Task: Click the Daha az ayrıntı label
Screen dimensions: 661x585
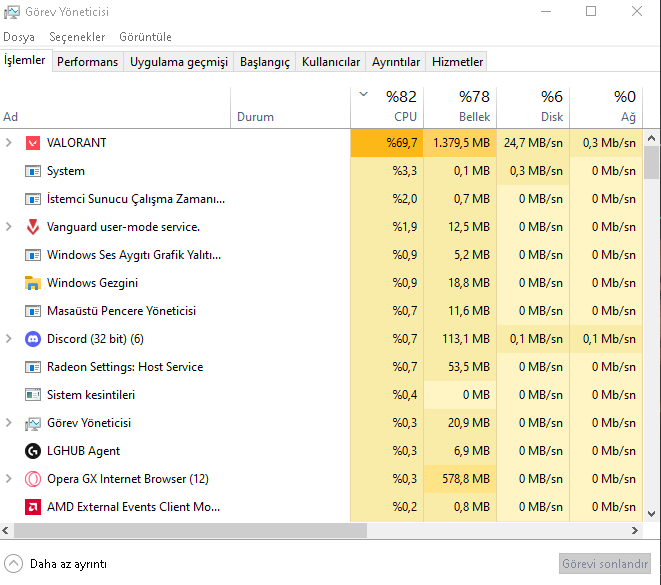Action: click(68, 564)
